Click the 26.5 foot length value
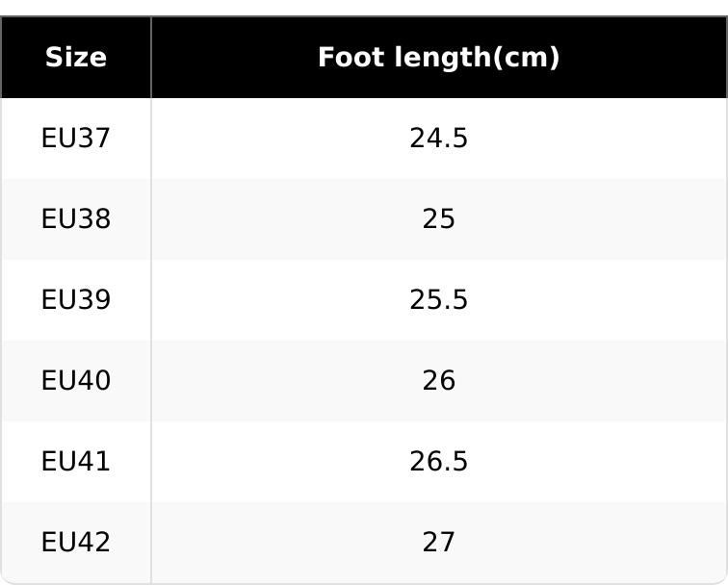Viewport: 728px width, 585px height. click(438, 462)
